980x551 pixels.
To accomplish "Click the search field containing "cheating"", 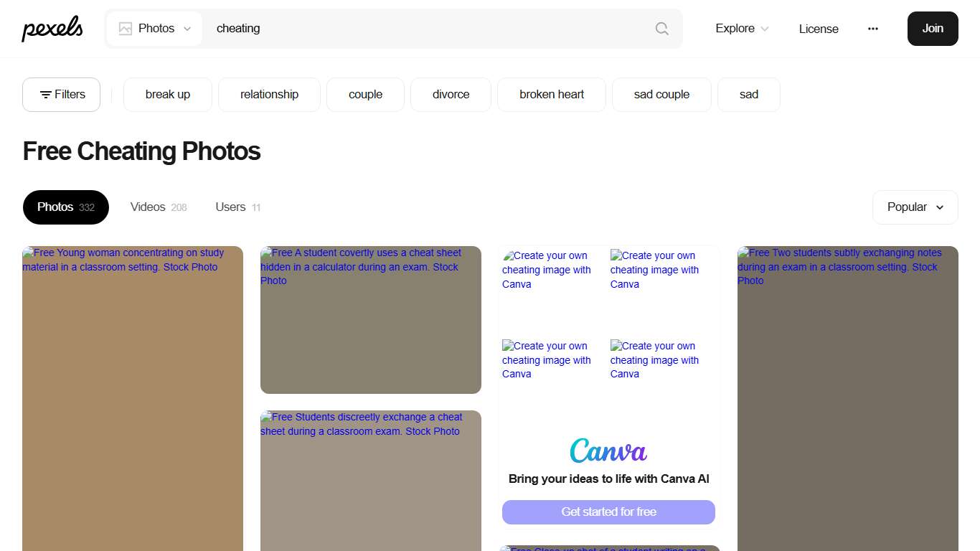I will click(x=430, y=29).
